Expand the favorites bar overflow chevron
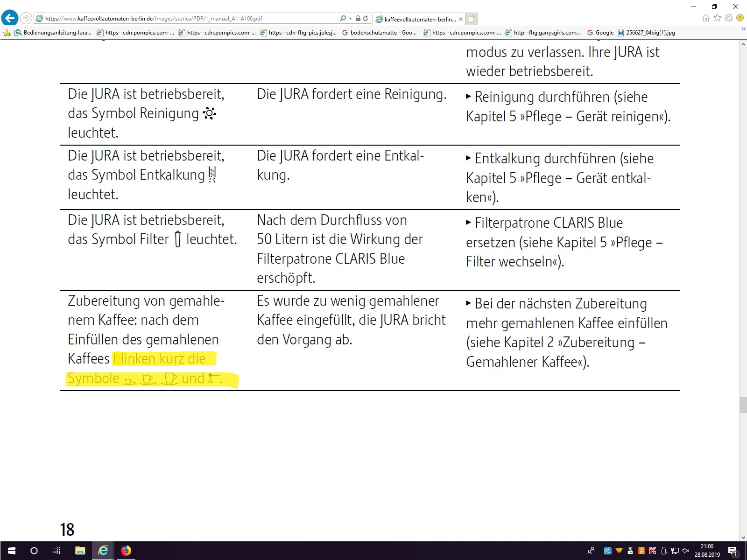Image resolution: width=747 pixels, height=560 pixels. [x=743, y=29]
